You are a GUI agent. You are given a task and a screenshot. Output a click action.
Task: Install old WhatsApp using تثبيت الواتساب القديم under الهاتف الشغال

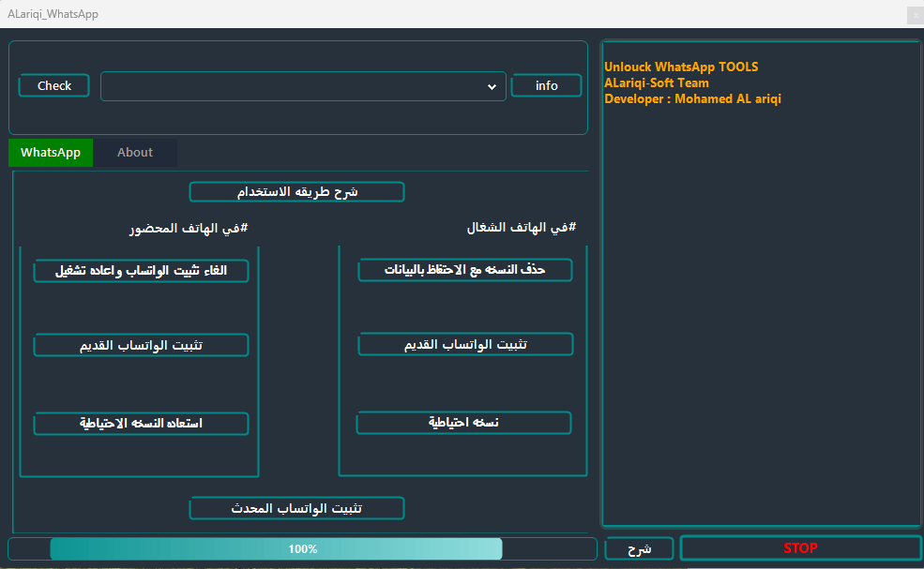click(x=464, y=344)
